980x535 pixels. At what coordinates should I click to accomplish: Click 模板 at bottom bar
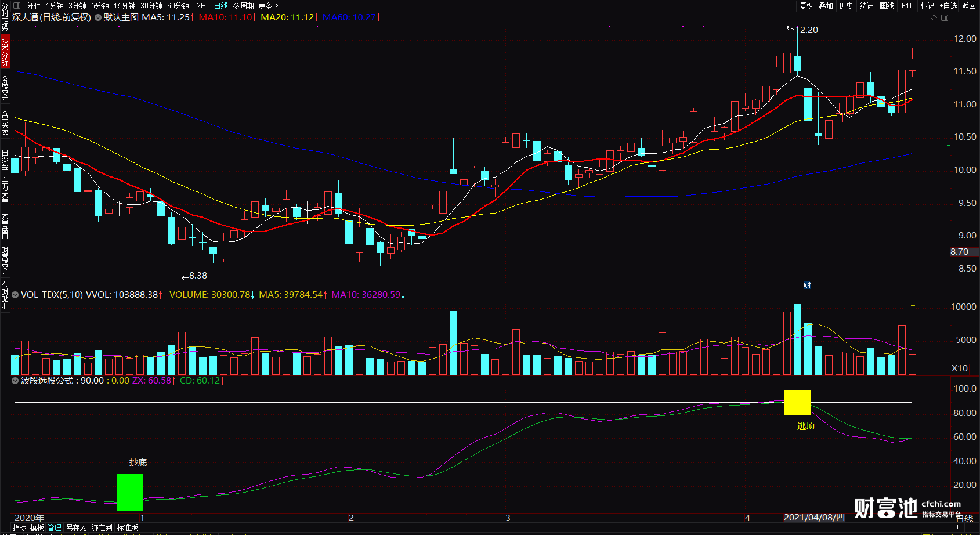pyautogui.click(x=37, y=527)
